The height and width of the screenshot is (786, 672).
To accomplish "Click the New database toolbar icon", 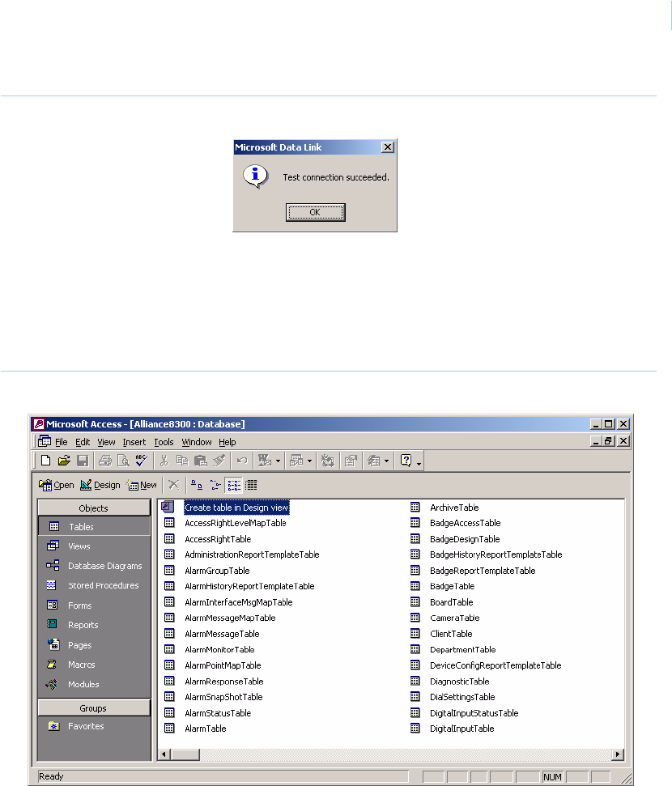I will 45,460.
